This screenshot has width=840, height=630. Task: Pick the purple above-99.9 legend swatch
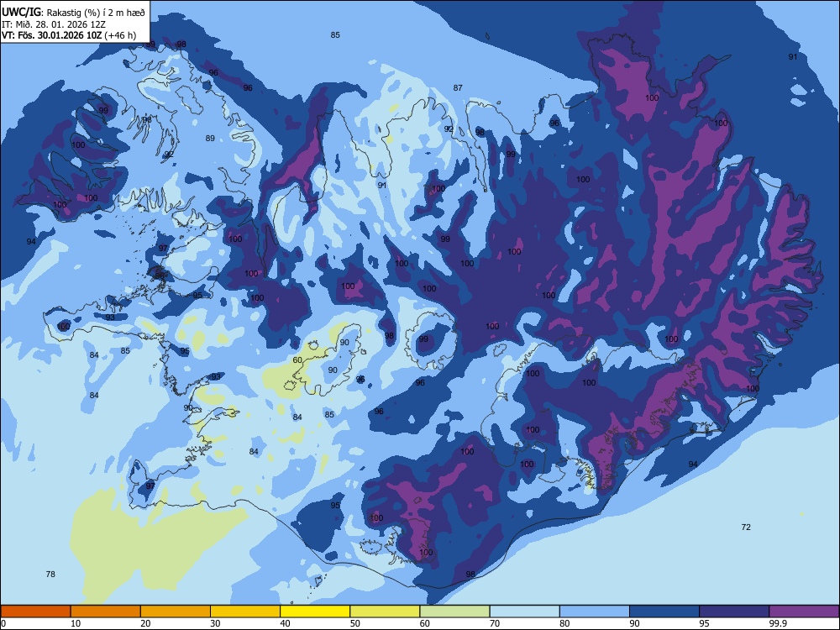(804, 612)
